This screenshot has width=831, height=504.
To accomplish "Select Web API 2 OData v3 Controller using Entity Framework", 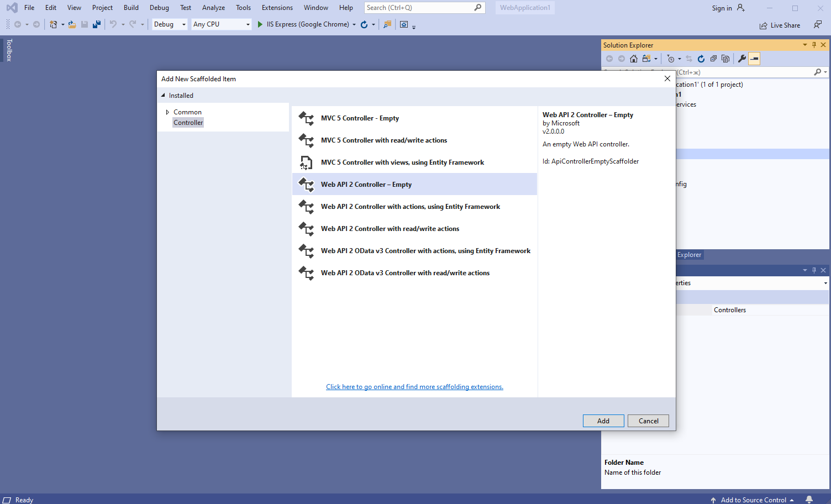I will tap(414, 251).
